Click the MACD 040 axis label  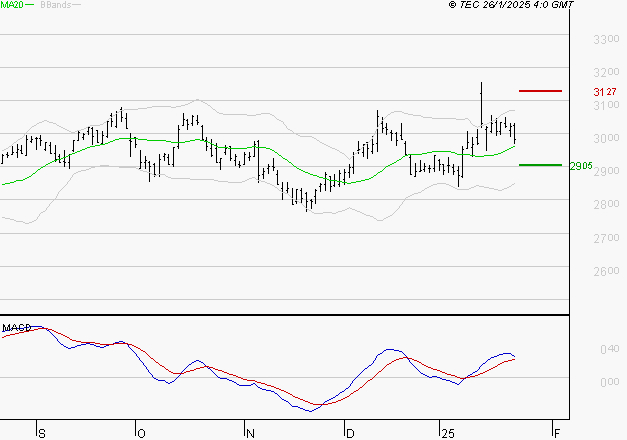[x=609, y=350]
